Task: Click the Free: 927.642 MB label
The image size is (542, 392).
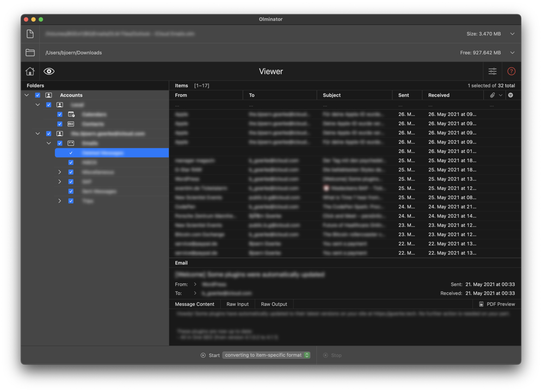Action: click(481, 53)
